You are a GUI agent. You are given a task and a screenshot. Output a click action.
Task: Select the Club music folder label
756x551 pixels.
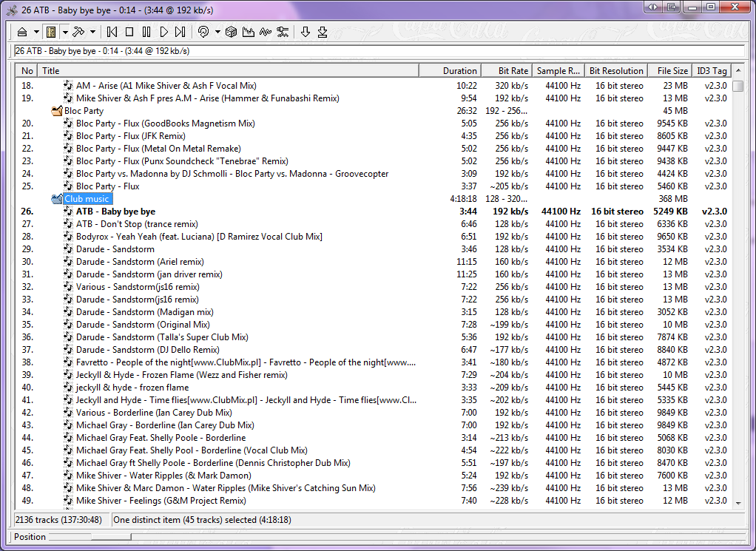[x=87, y=199]
